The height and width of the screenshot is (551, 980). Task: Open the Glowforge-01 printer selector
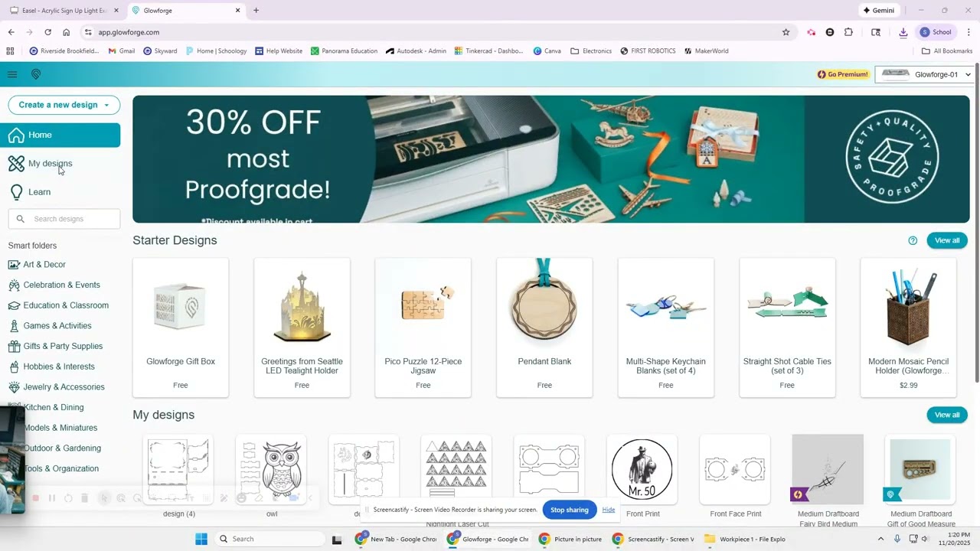coord(925,74)
